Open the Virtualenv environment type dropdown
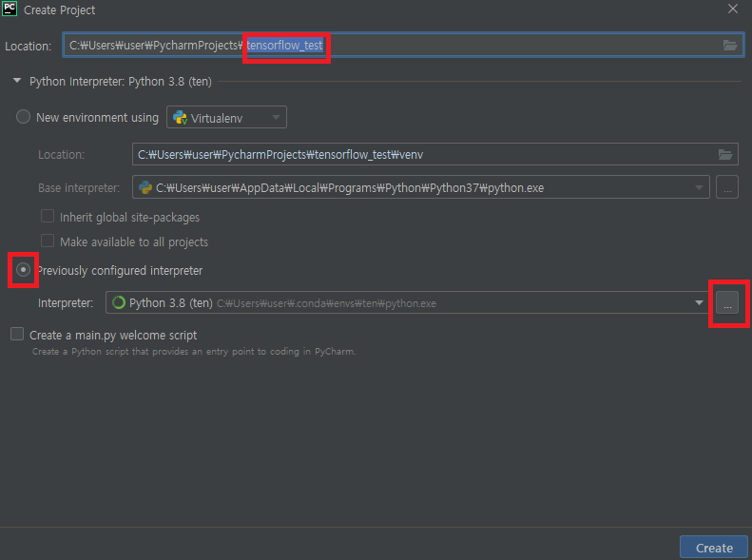The width and height of the screenshot is (752, 560). click(x=226, y=118)
